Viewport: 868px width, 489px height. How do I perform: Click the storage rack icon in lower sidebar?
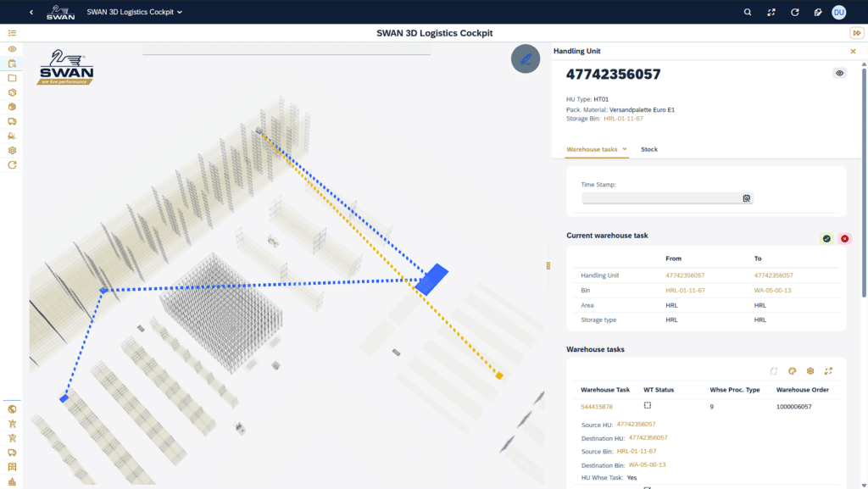click(12, 467)
